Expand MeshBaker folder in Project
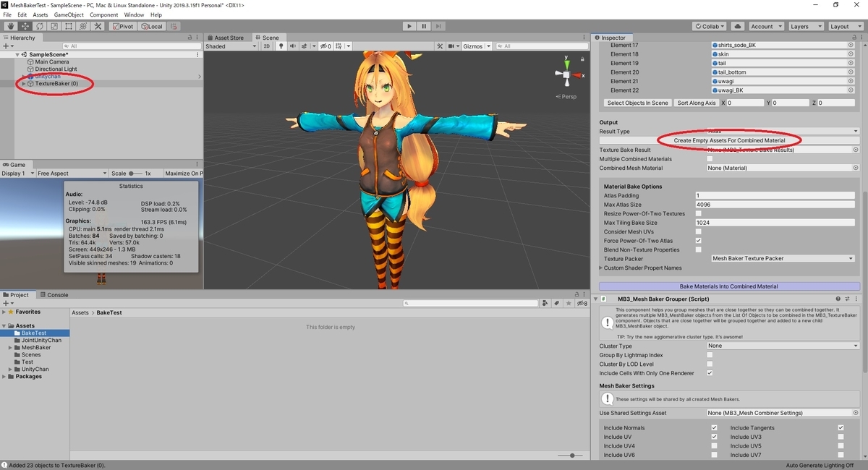Viewport: 868px width, 470px height. [11, 348]
